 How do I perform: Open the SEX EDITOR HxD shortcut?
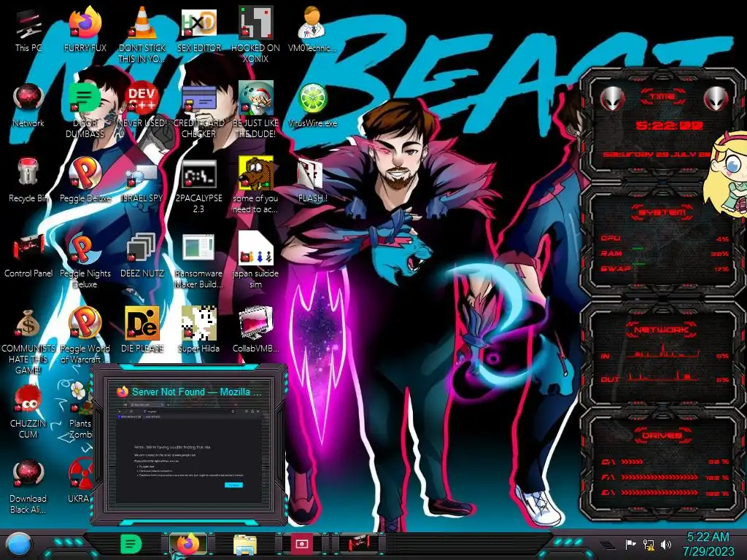198,30
